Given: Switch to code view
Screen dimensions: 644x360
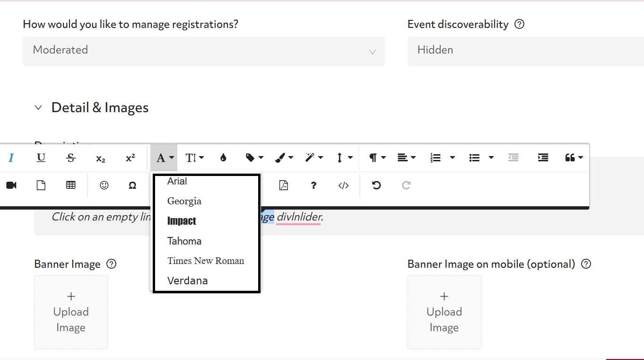Looking at the screenshot, I should pyautogui.click(x=343, y=185).
